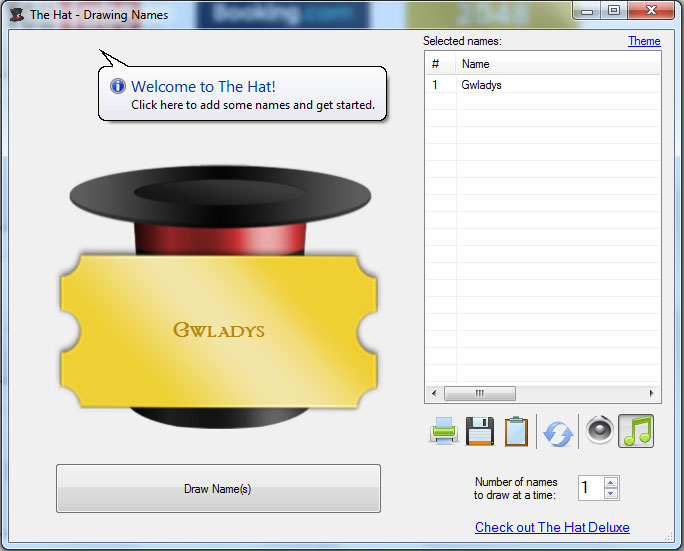Click the Welcome to The Hat balloon
The width and height of the screenshot is (684, 551).
pos(243,94)
